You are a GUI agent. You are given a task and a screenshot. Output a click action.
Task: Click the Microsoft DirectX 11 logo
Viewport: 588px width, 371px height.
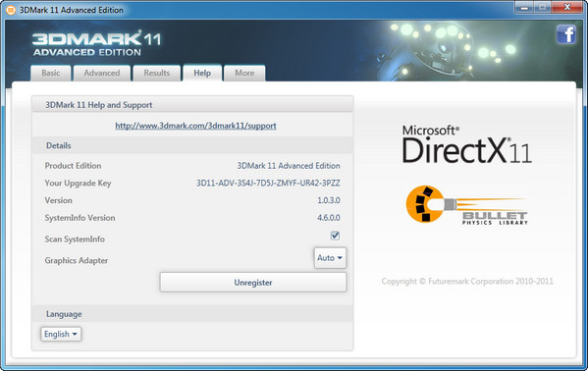pos(467,144)
